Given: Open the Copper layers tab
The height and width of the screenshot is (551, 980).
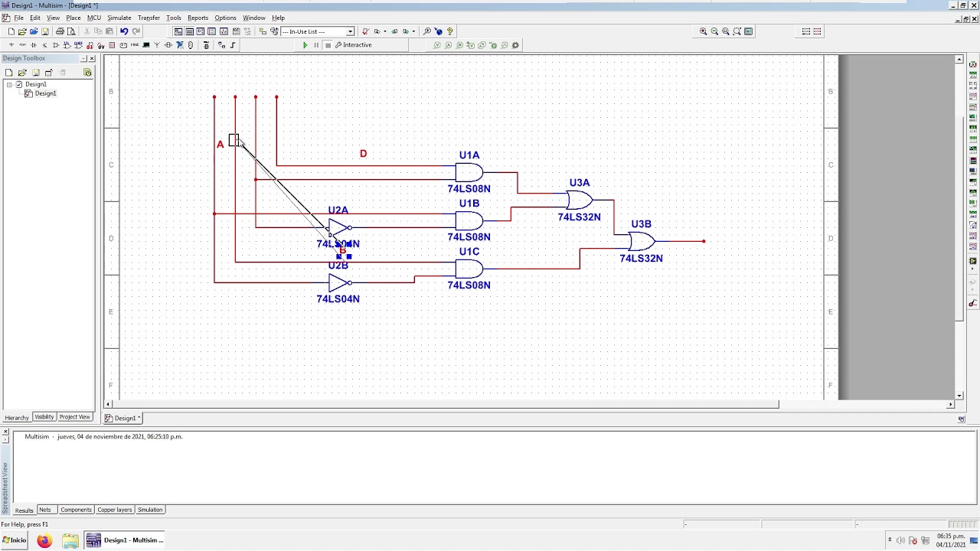Looking at the screenshot, I should pos(115,510).
